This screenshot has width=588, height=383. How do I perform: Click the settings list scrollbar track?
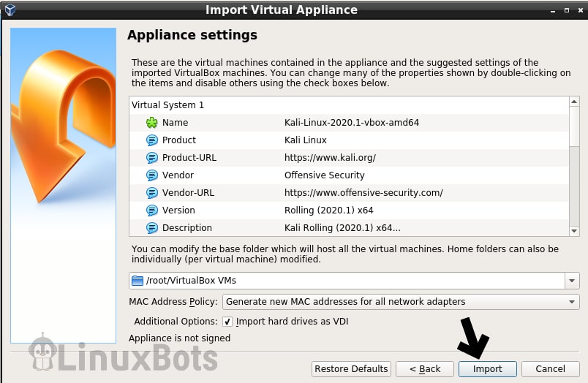[x=574, y=186]
